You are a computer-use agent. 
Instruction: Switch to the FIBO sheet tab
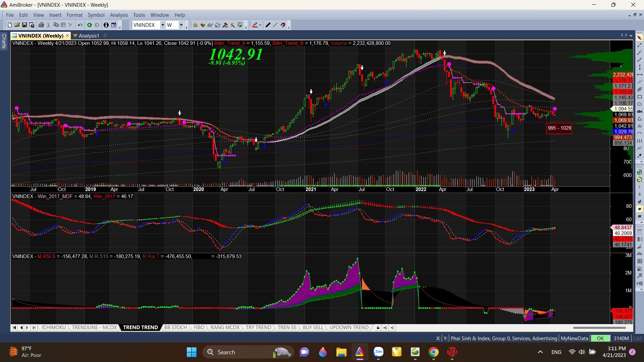point(199,327)
